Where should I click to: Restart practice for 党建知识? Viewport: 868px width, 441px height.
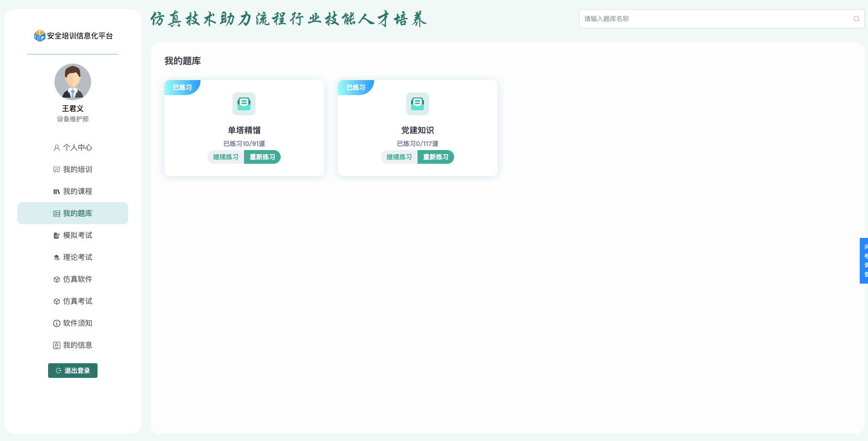coord(435,157)
